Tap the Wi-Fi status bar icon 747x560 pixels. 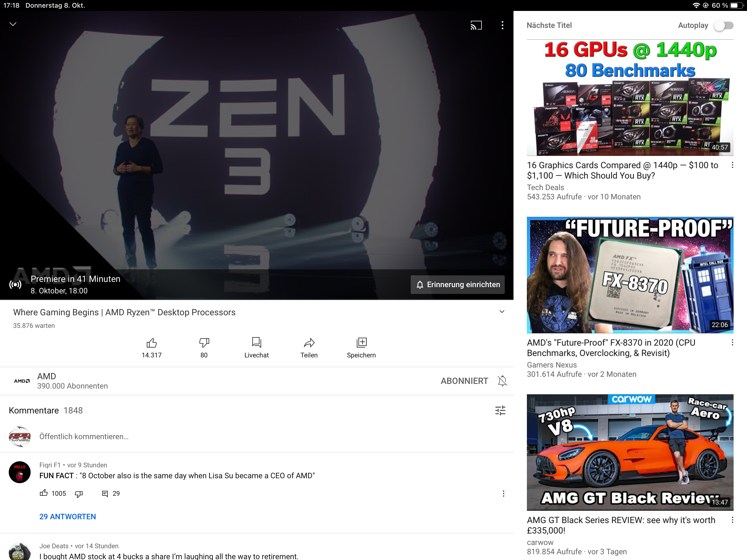[x=696, y=5]
